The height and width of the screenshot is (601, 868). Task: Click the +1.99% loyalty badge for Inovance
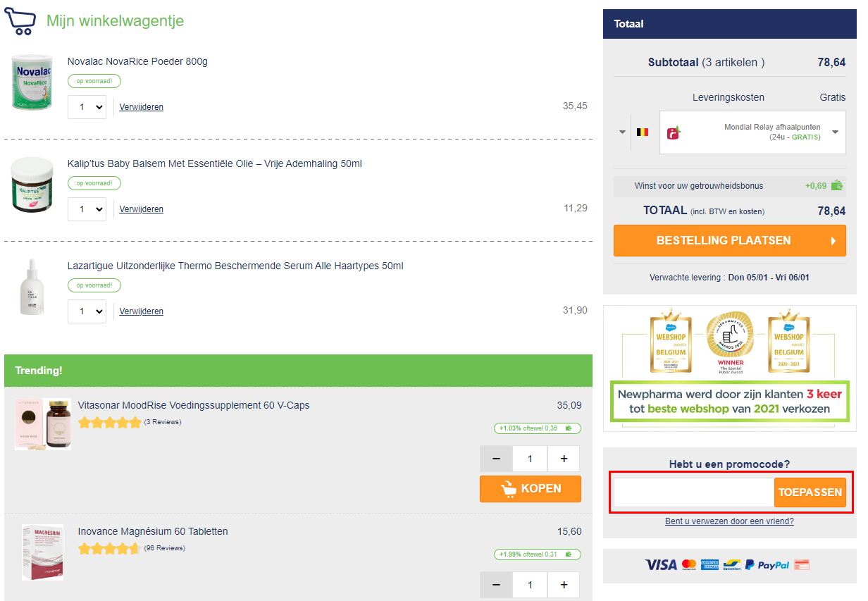tap(538, 554)
